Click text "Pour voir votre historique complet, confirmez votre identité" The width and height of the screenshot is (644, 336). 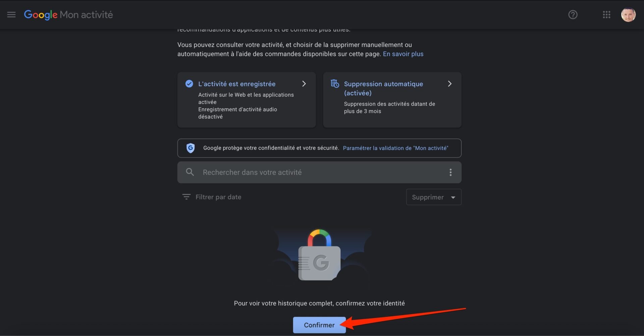(x=319, y=303)
